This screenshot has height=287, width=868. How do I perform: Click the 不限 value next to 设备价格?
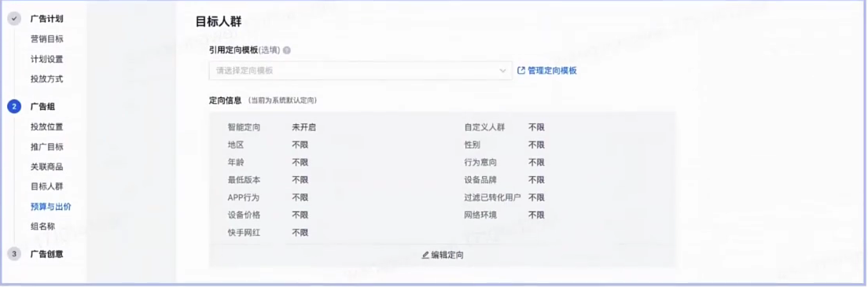300,215
